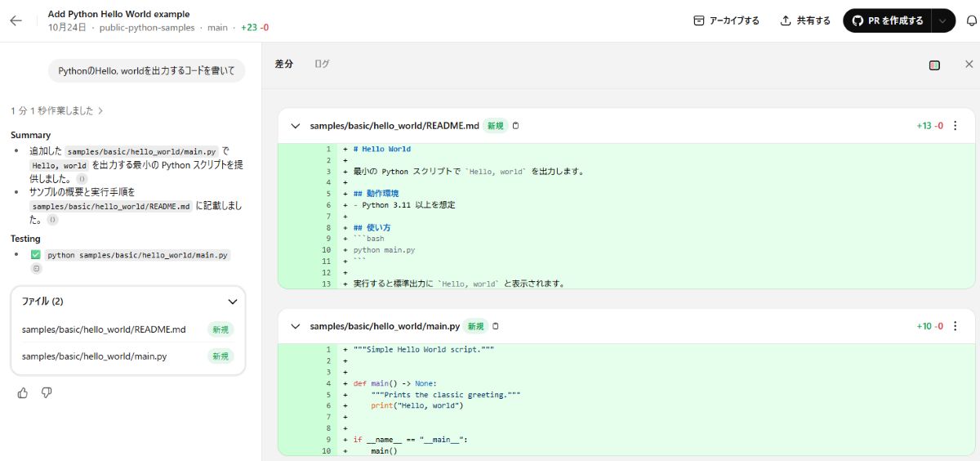Image resolution: width=980 pixels, height=461 pixels.
Task: Open the dropdown arrow beside PR を作成する
Action: pyautogui.click(x=944, y=20)
